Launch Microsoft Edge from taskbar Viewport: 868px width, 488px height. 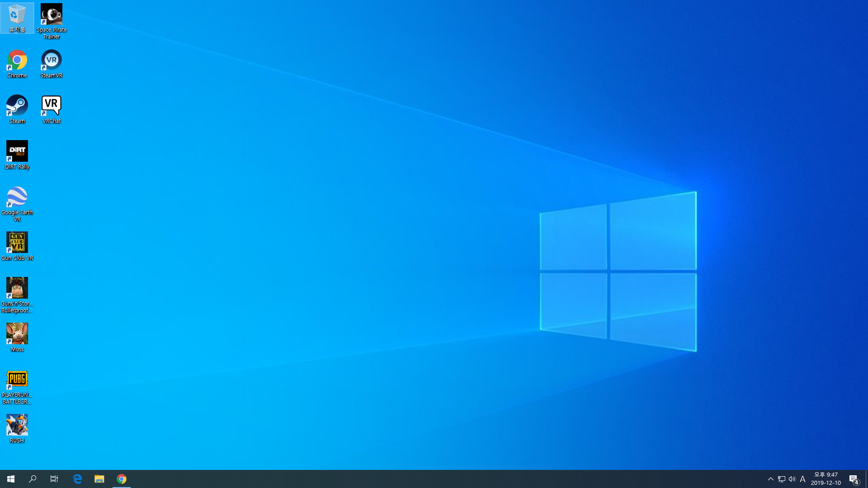pos(77,479)
